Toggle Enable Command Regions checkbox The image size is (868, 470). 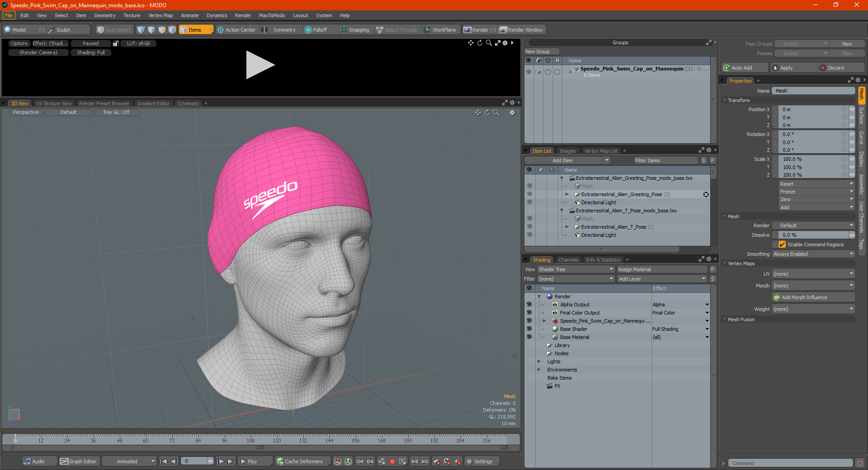coord(782,244)
